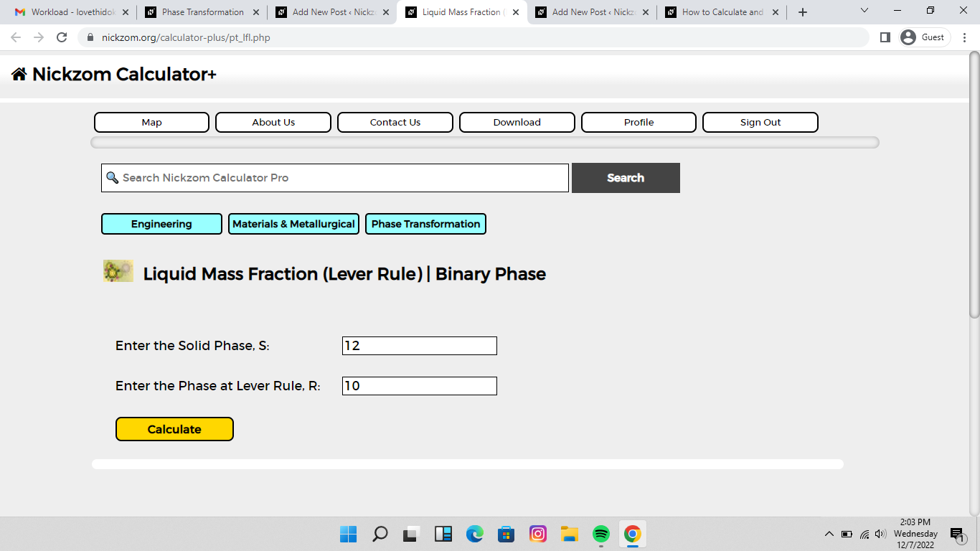
Task: Open the Windows Start menu
Action: (348, 534)
